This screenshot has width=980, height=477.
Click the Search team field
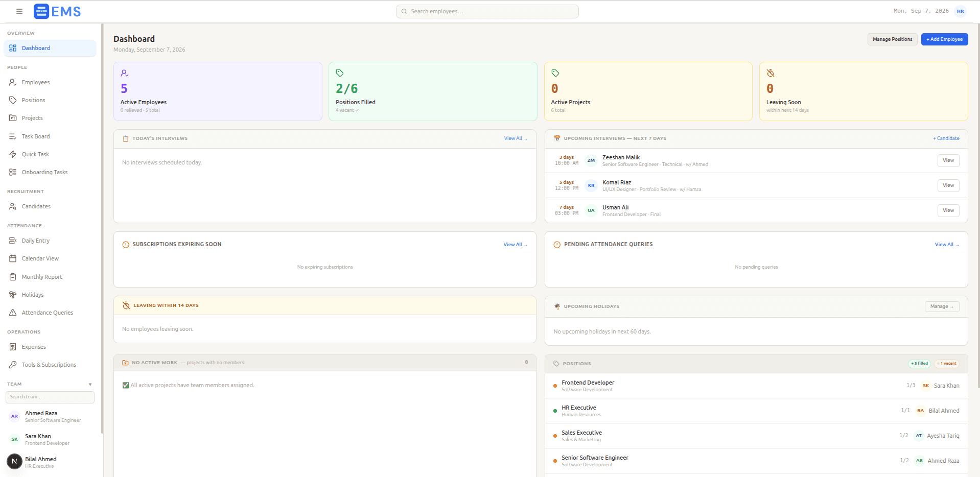(x=50, y=397)
